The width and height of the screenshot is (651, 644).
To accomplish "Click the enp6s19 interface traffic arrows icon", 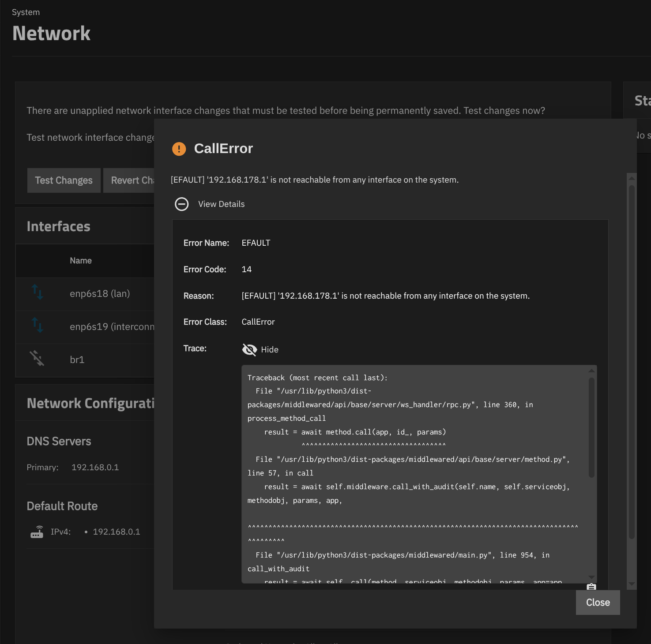I will 38,326.
